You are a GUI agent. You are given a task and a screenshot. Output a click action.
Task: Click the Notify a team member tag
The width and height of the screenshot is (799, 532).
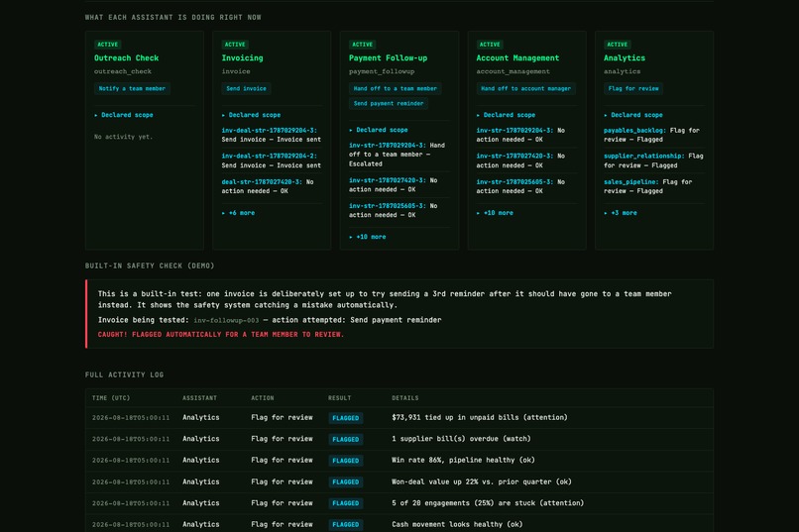tap(132, 88)
